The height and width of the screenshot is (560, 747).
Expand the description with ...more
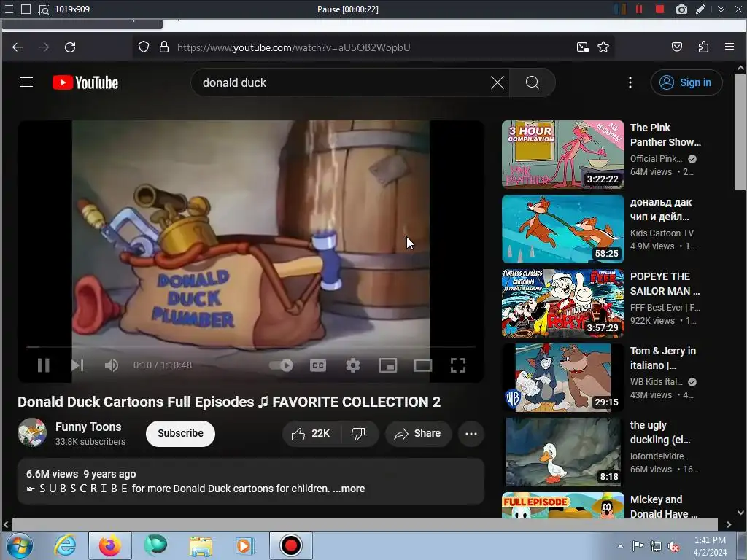click(349, 489)
